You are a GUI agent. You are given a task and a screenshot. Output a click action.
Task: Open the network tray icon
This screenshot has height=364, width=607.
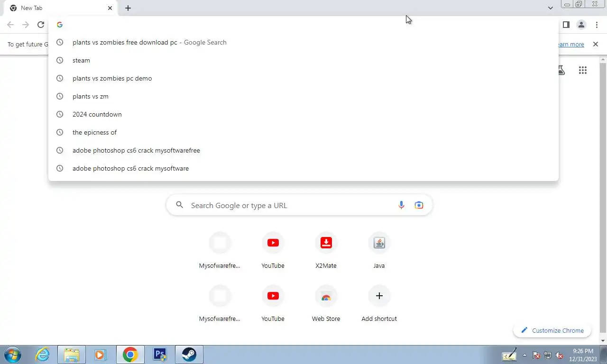pyautogui.click(x=548, y=355)
